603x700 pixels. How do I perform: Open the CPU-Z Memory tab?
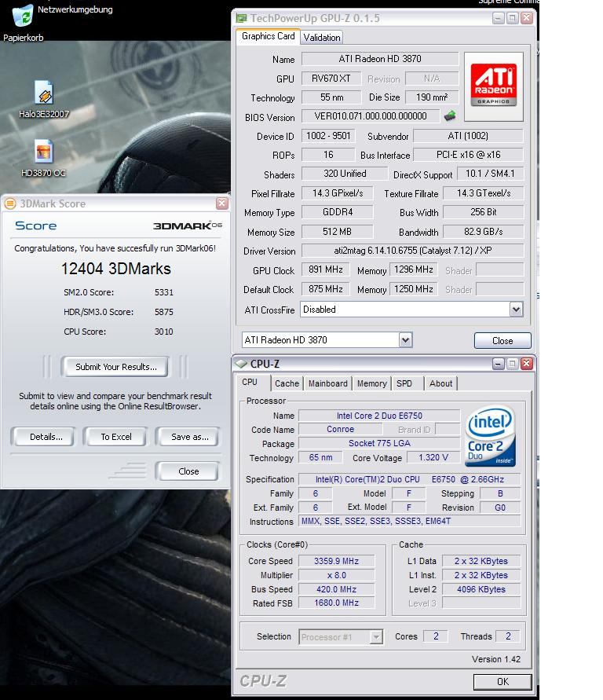(371, 383)
